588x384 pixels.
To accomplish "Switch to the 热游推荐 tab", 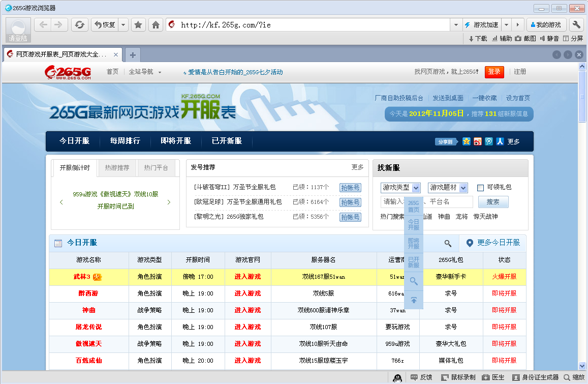I will 117,168.
